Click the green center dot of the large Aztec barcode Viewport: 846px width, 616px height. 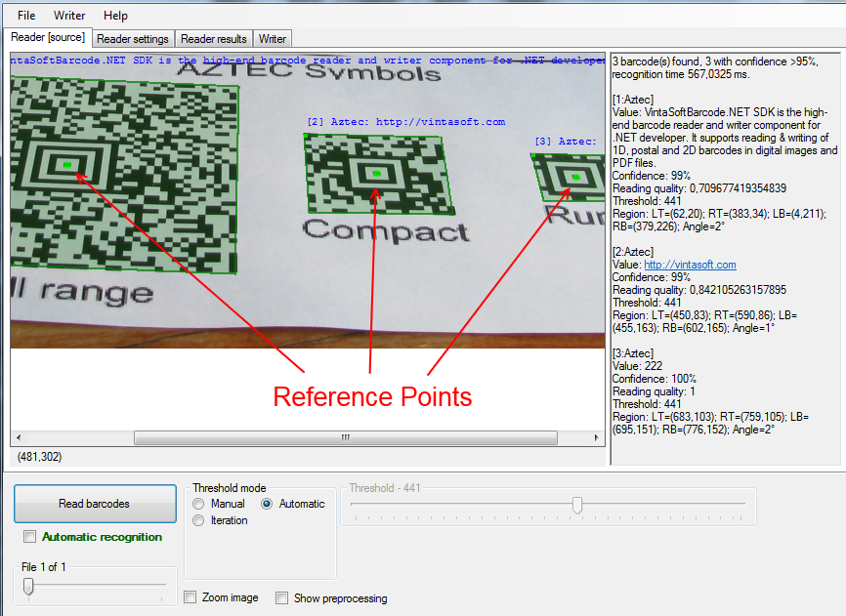point(67,165)
